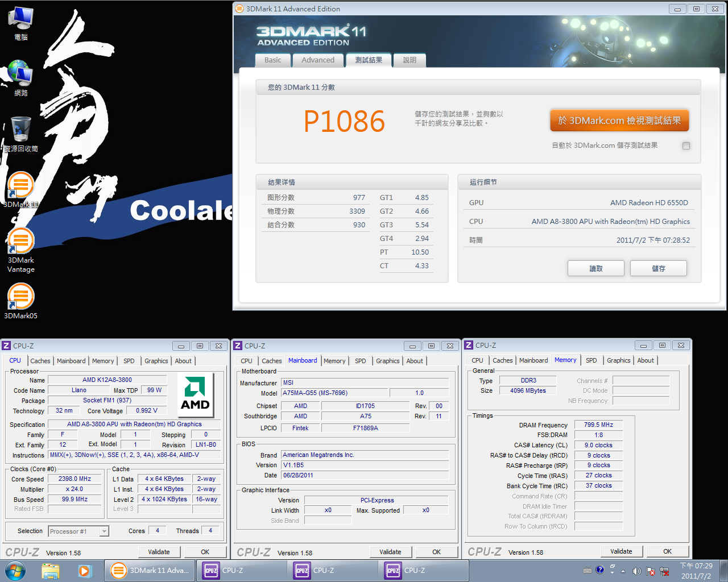This screenshot has height=582, width=728.
Task: Click the volume speaker tray icon
Action: pos(636,571)
